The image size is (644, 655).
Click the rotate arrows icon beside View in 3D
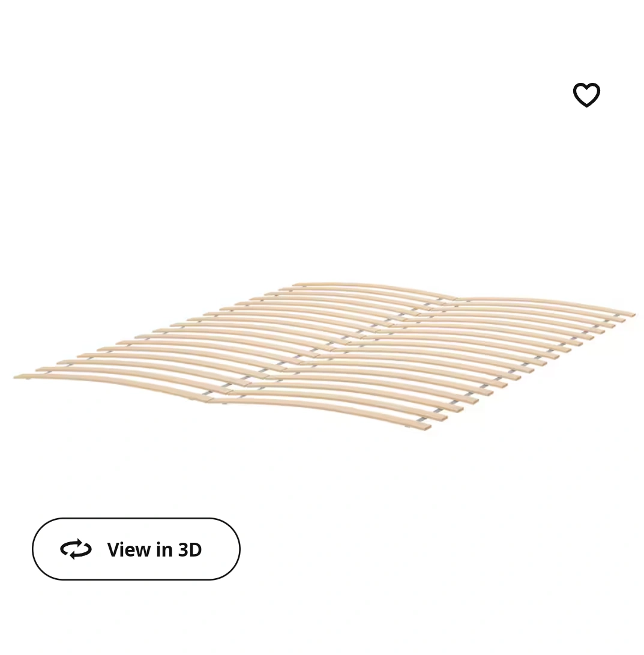click(x=76, y=549)
